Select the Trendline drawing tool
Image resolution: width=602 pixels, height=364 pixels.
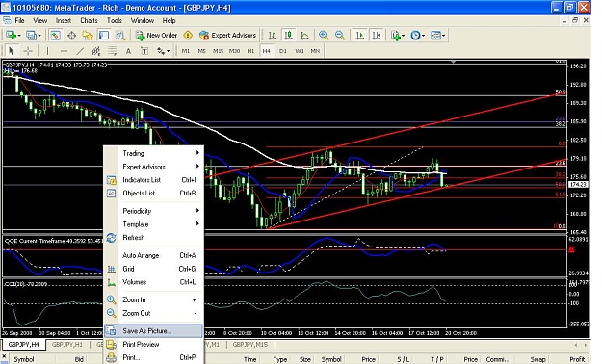(80, 51)
